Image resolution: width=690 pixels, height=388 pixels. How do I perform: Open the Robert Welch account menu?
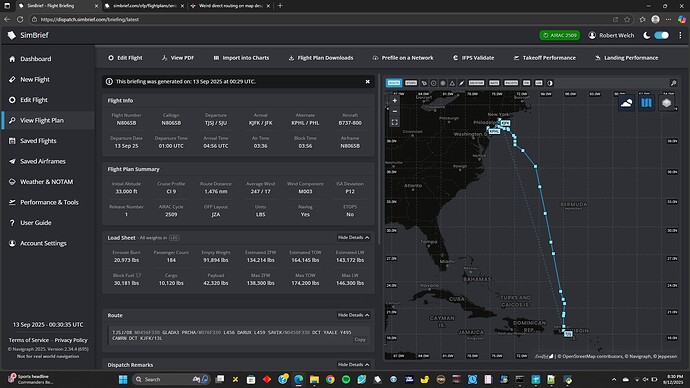pos(611,35)
